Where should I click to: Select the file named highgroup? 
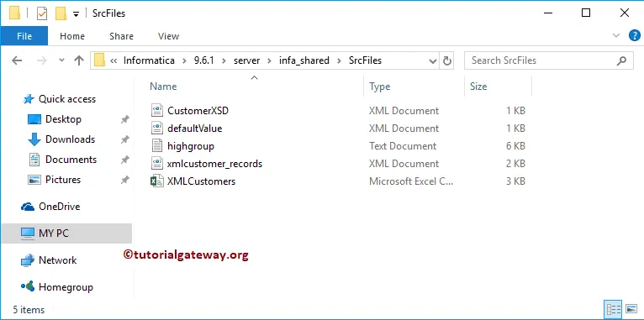191,146
